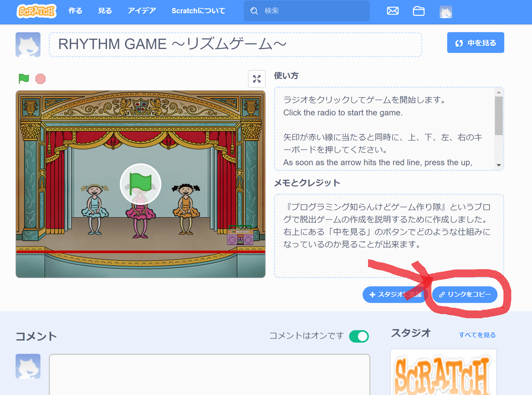Image resolution: width=532 pixels, height=395 pixels.
Task: Add project to a studio via スタジオに追加
Action: [393, 294]
